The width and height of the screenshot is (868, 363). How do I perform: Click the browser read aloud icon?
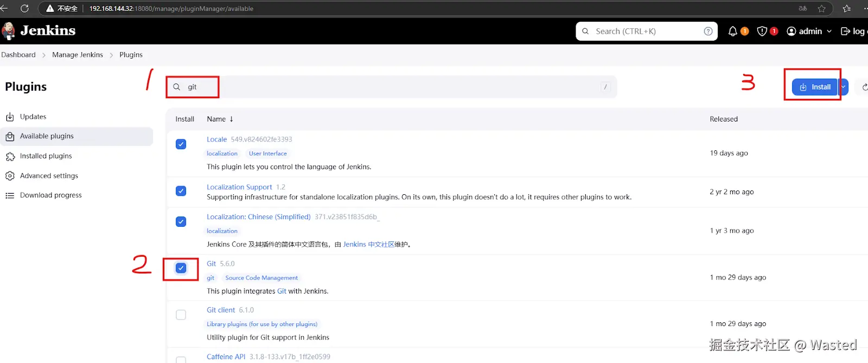(803, 8)
